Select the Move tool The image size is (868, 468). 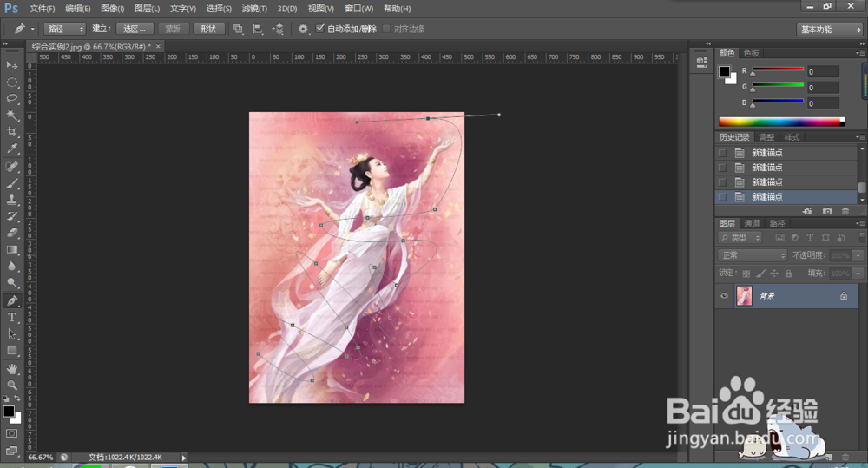pyautogui.click(x=11, y=65)
